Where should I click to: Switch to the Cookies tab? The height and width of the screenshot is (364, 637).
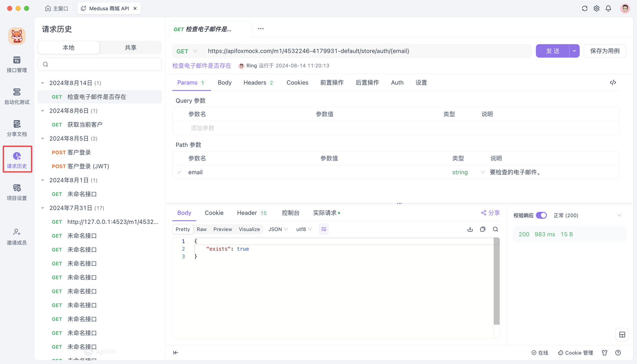pyautogui.click(x=297, y=83)
